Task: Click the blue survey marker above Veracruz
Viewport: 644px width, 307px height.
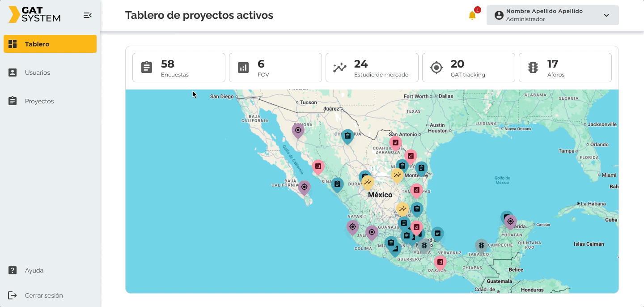Action: (x=437, y=233)
